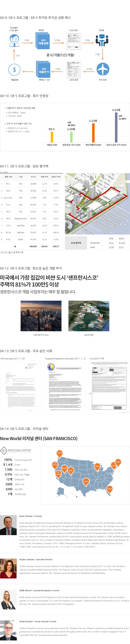Click the NewYork map pin

113,466
